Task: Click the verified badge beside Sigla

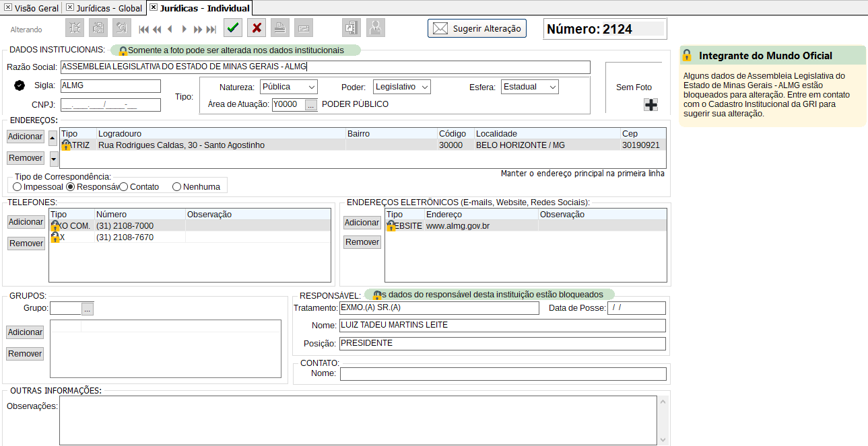Action: tap(20, 85)
